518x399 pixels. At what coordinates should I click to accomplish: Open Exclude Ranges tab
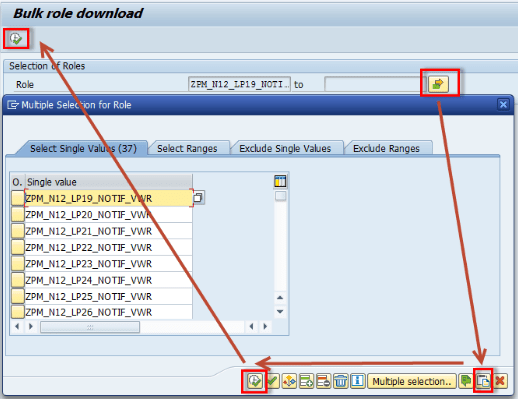pyautogui.click(x=386, y=148)
